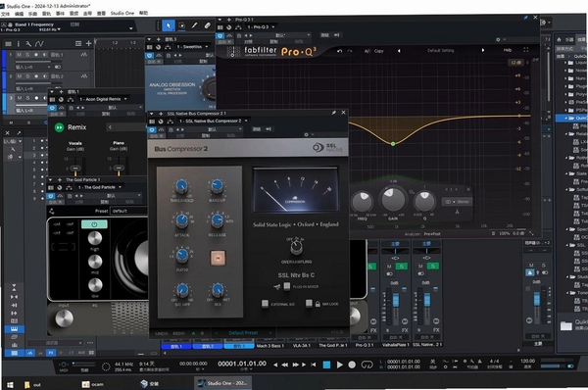Select the Paint pencil tool

[194, 25]
